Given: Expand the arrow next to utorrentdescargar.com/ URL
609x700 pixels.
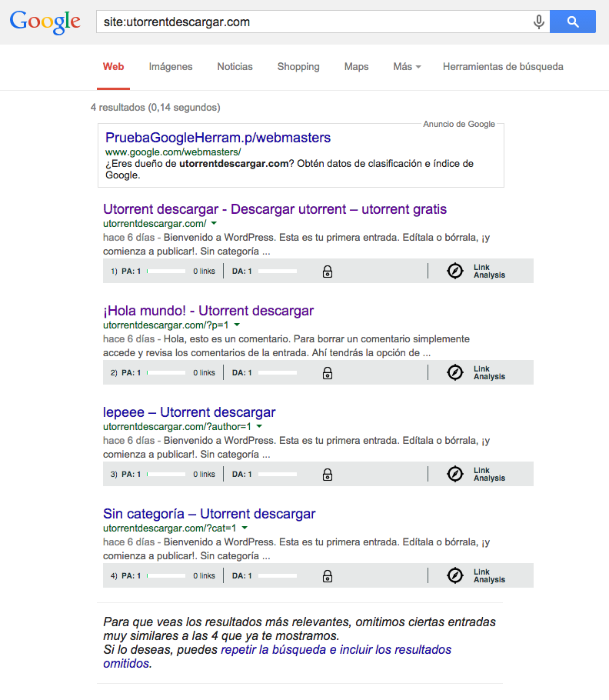Looking at the screenshot, I should pos(214,223).
